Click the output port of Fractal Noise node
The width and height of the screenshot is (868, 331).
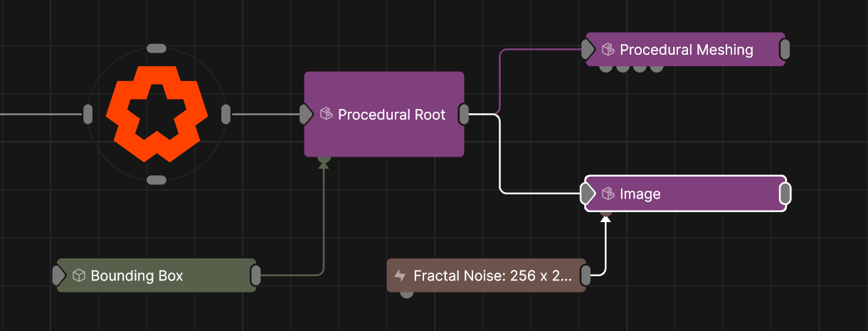pyautogui.click(x=586, y=275)
